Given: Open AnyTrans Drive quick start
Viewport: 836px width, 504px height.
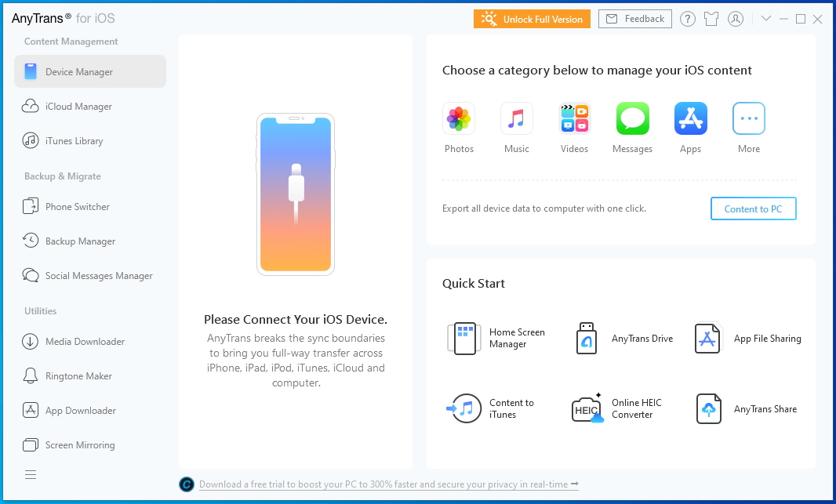Looking at the screenshot, I should coord(623,339).
